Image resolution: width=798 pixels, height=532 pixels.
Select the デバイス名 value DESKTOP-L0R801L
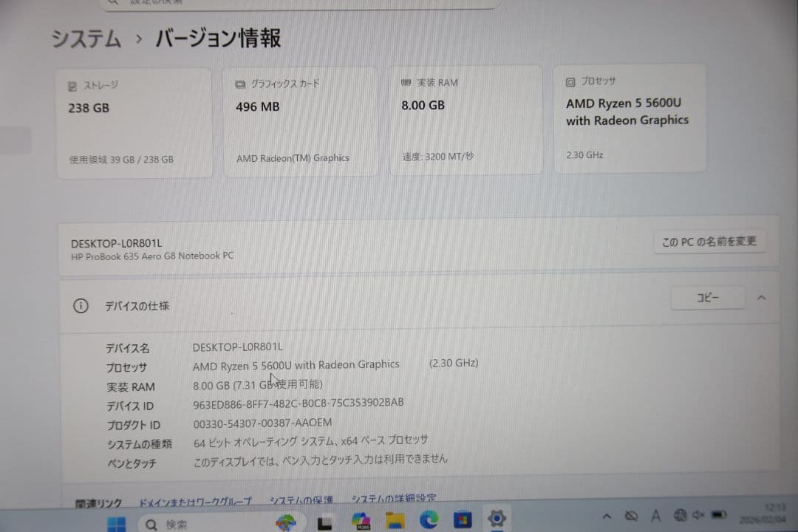pyautogui.click(x=238, y=347)
